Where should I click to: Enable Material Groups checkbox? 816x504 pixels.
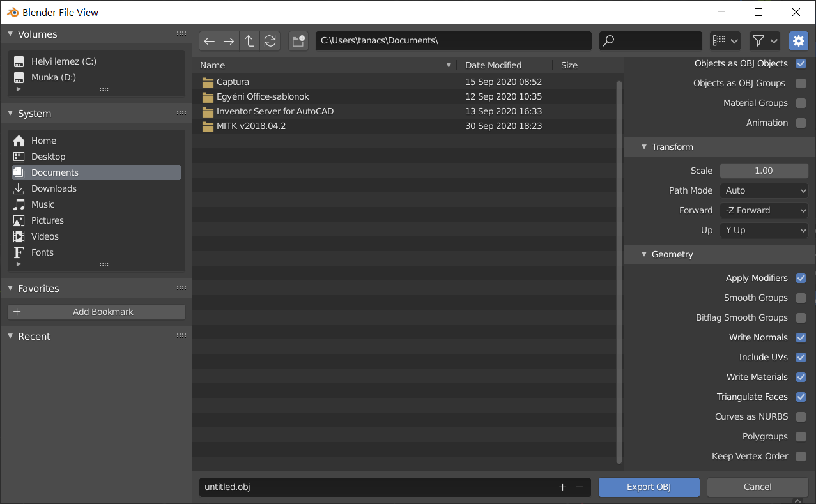pos(801,103)
